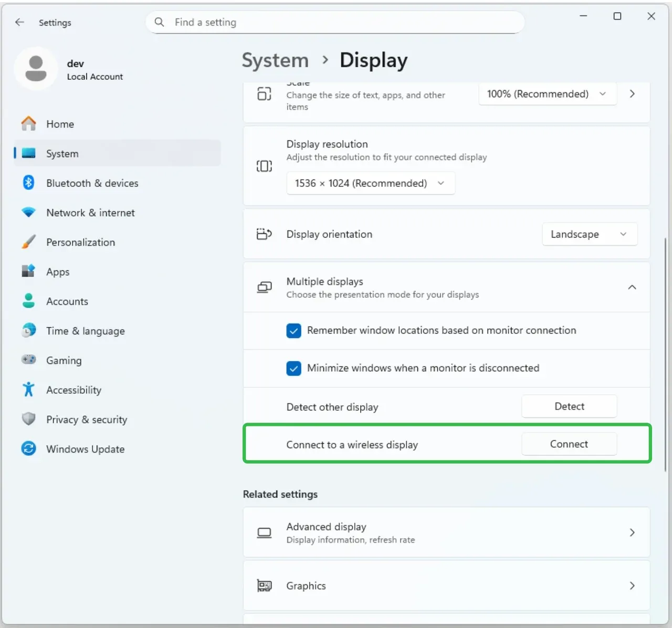This screenshot has width=672, height=628.
Task: Open the 100% (Recommended) scale dropdown
Action: [547, 94]
